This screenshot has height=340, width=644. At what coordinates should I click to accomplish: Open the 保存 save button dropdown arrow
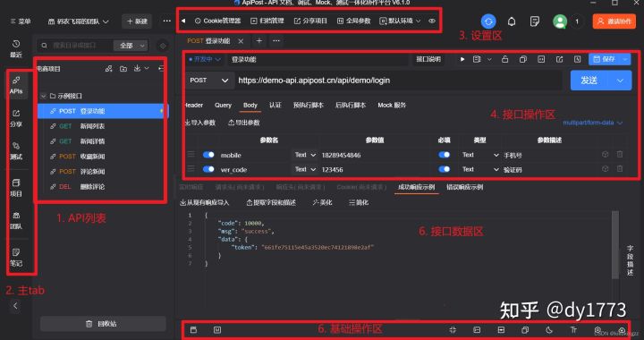coord(625,60)
